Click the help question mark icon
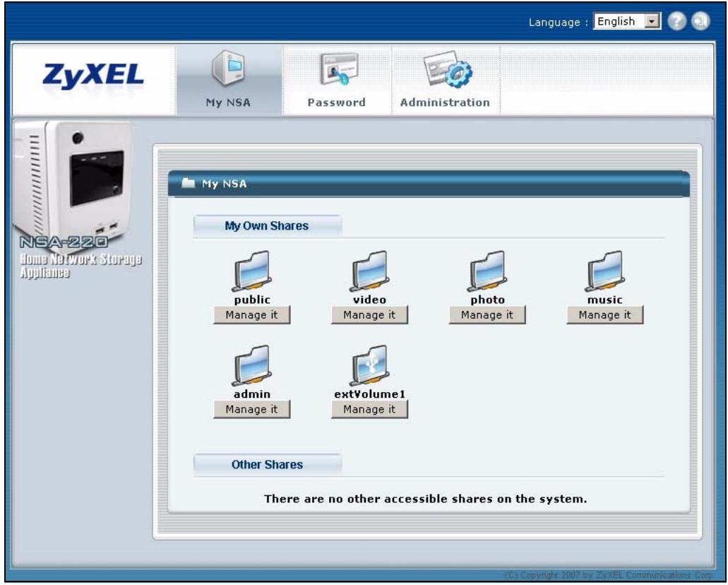This screenshot has height=585, width=728. coord(677,21)
